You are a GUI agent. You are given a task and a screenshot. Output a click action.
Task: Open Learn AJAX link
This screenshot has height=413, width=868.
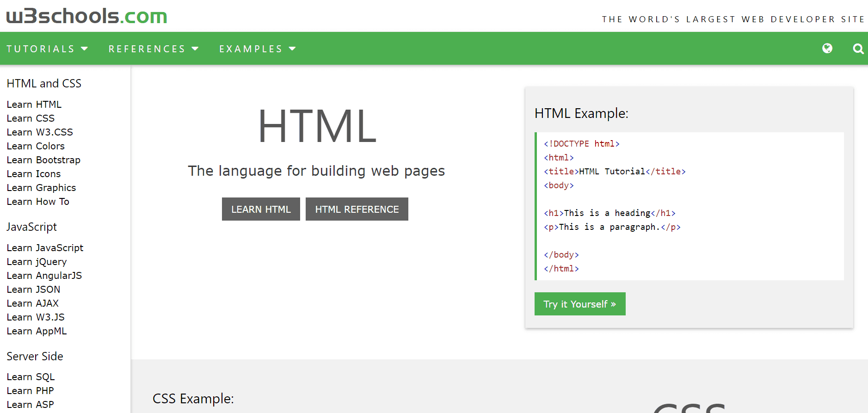tap(33, 303)
